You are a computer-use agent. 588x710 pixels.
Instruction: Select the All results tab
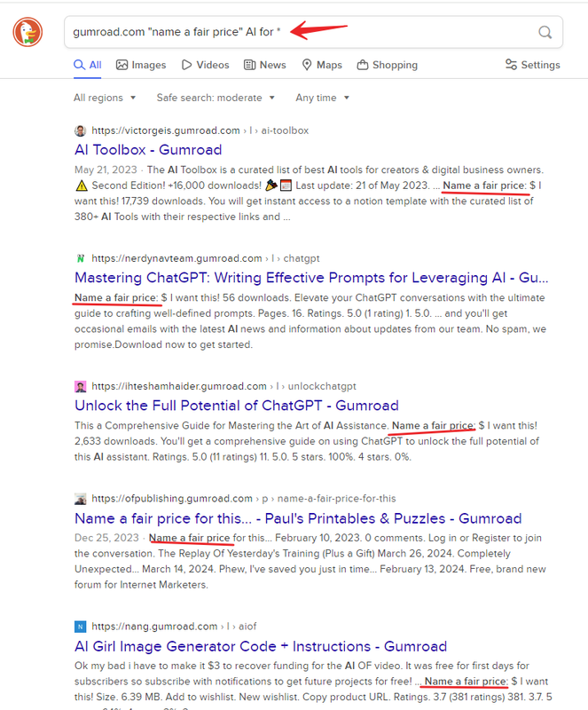pyautogui.click(x=88, y=65)
